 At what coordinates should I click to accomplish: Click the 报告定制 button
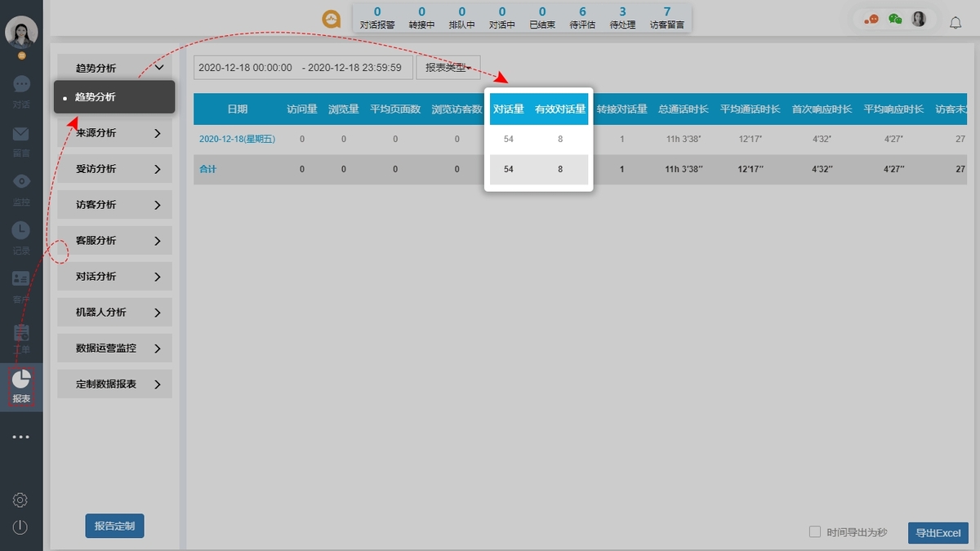point(115,527)
